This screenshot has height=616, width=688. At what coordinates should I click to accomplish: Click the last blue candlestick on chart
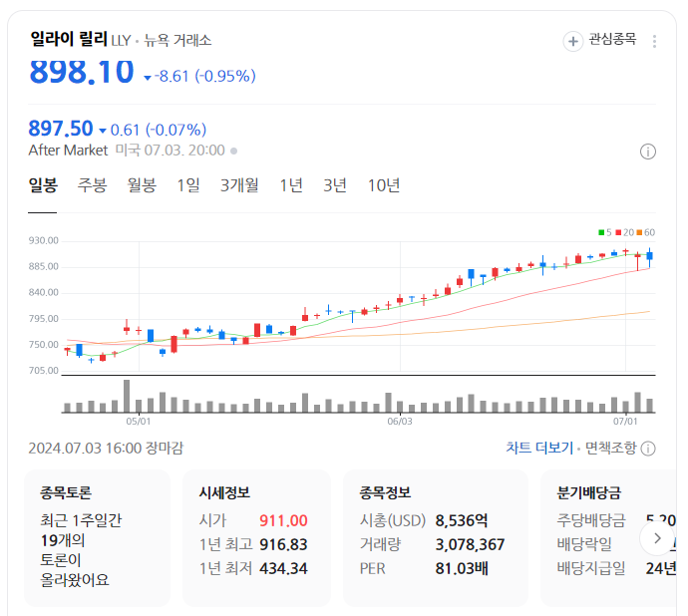(x=649, y=256)
